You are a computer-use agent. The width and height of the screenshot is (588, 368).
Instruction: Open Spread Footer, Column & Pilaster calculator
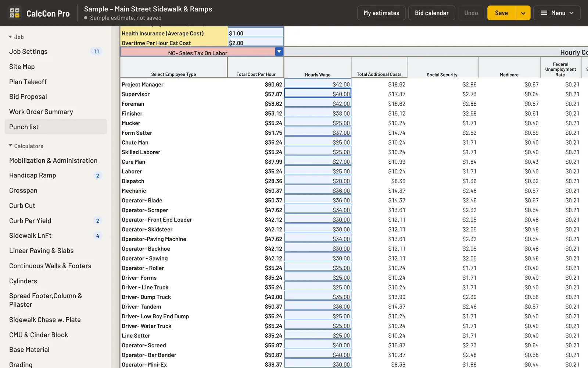(56, 300)
